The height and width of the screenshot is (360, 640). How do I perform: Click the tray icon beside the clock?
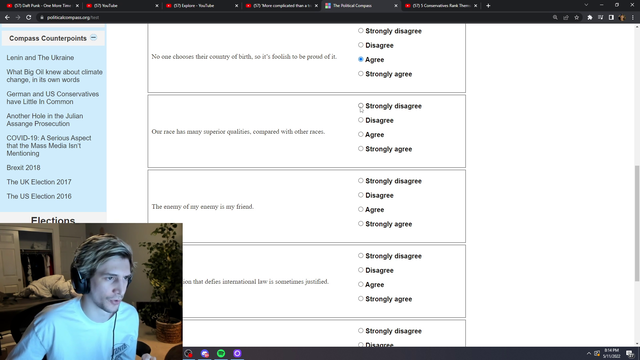pos(597,353)
